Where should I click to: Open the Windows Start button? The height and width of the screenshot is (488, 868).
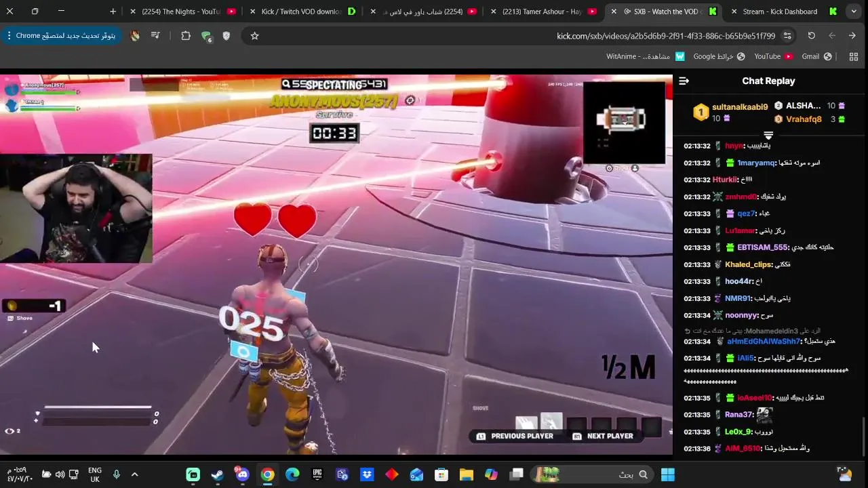pyautogui.click(x=668, y=474)
